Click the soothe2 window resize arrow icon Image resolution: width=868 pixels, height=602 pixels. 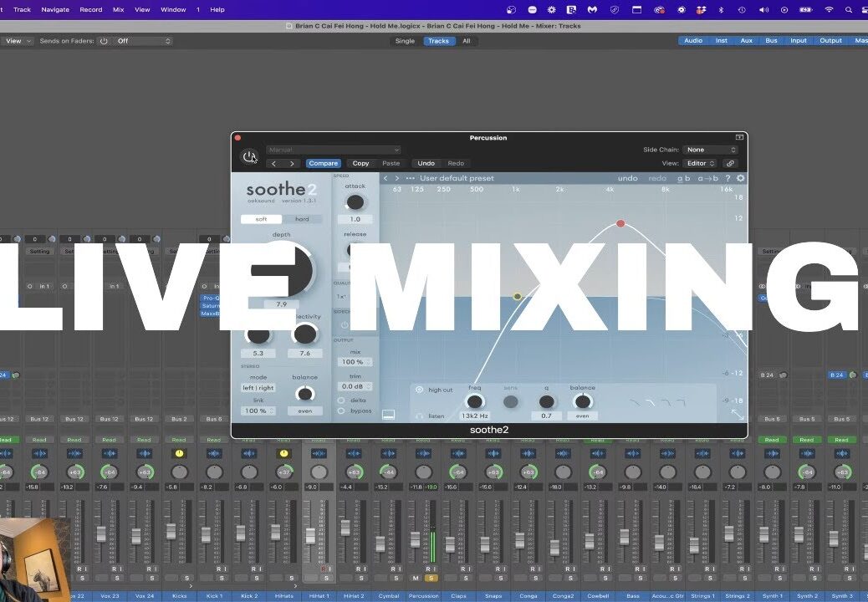[738, 414]
